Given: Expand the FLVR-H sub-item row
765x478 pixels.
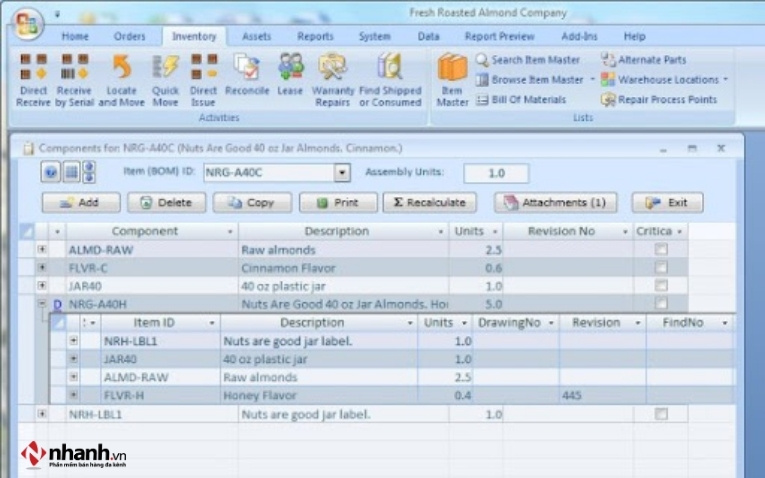Looking at the screenshot, I should click(x=74, y=395).
